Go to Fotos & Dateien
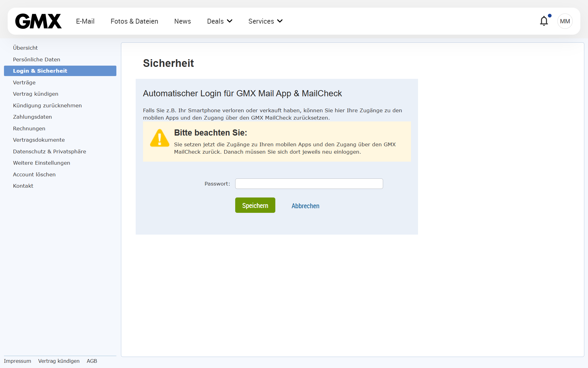This screenshot has width=588, height=368. tap(134, 21)
